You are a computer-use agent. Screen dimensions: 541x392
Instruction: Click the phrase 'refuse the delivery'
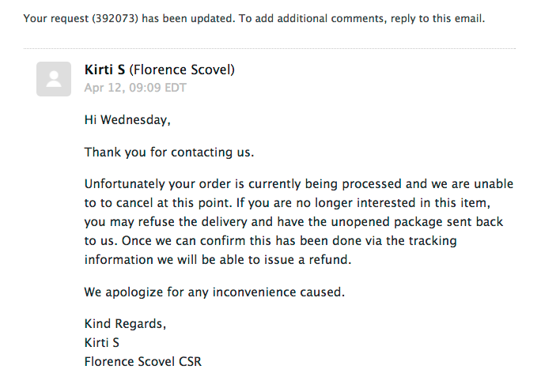192,221
